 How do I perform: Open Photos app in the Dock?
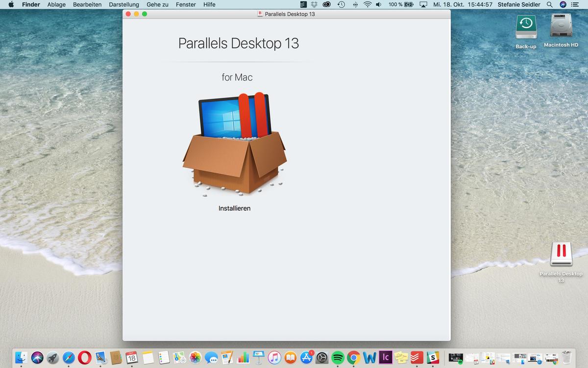click(196, 358)
